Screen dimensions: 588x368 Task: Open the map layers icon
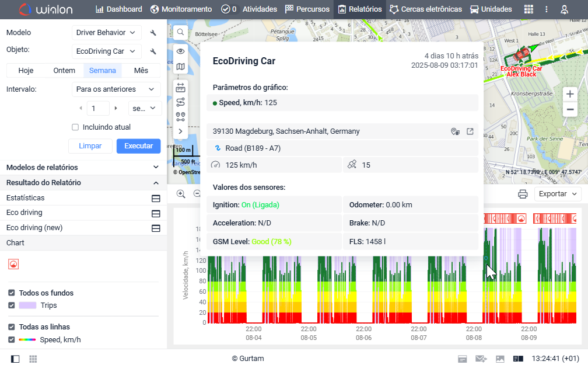180,67
